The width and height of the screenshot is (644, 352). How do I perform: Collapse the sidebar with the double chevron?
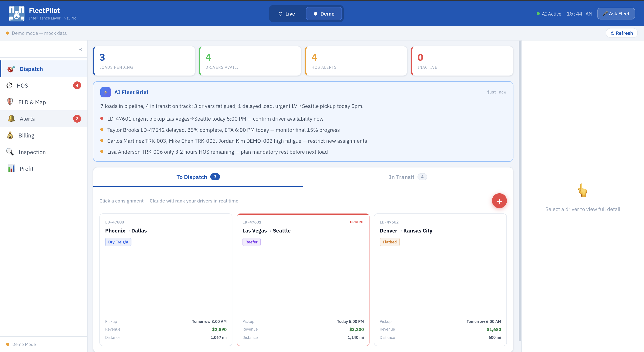point(80,49)
